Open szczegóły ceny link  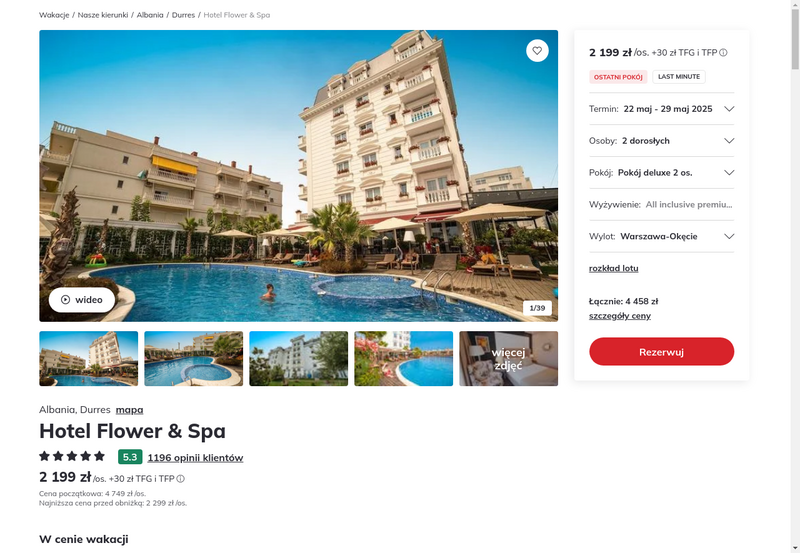619,316
